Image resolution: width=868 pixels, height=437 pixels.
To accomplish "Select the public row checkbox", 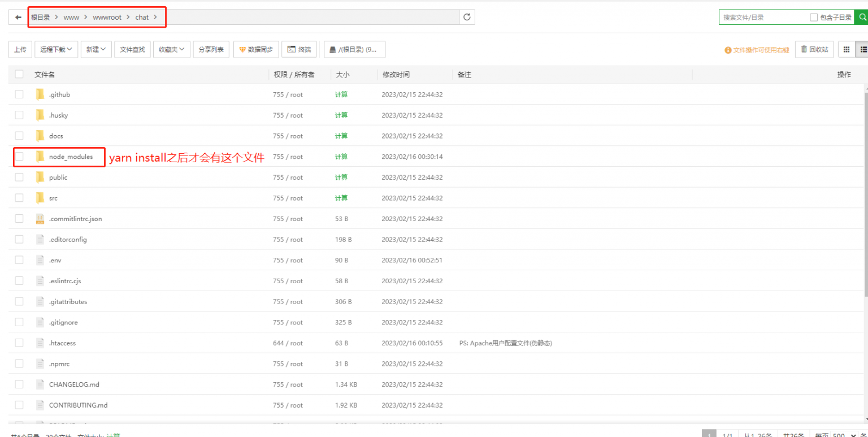I will (19, 177).
